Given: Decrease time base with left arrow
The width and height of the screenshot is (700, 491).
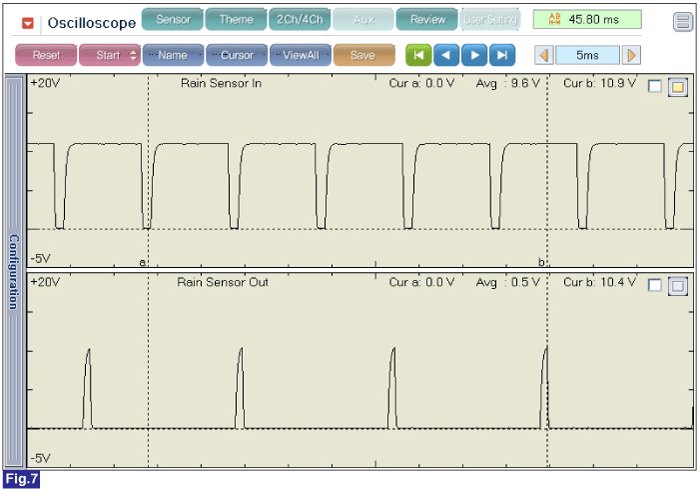Looking at the screenshot, I should pos(543,55).
